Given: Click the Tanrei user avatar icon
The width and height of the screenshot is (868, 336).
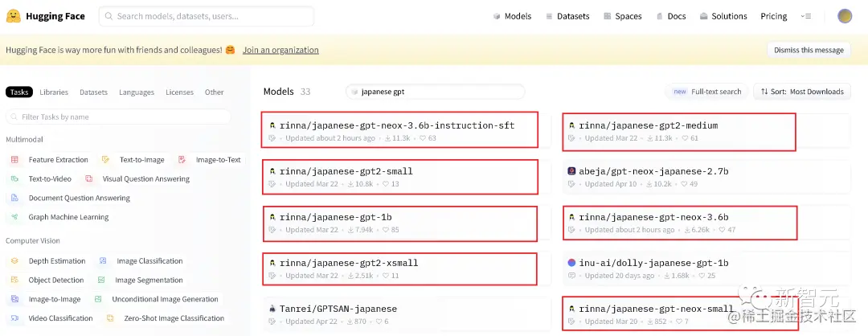Looking at the screenshot, I should pyautogui.click(x=272, y=309).
